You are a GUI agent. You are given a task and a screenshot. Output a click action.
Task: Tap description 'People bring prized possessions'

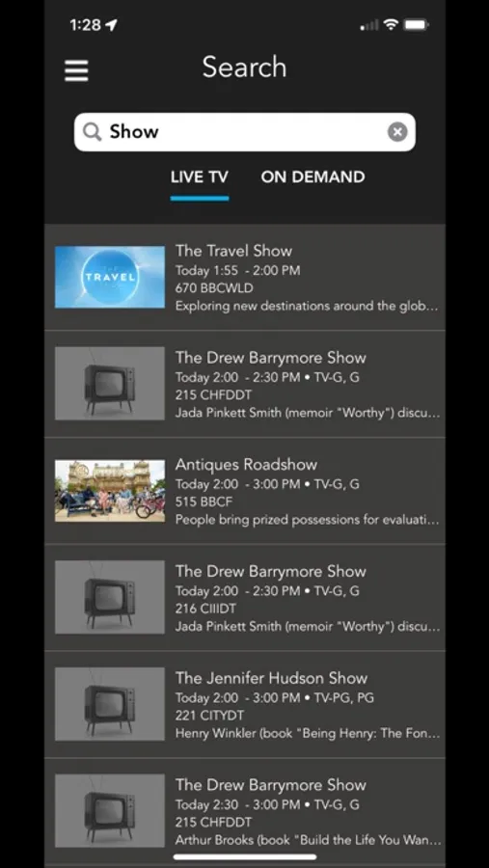(308, 520)
